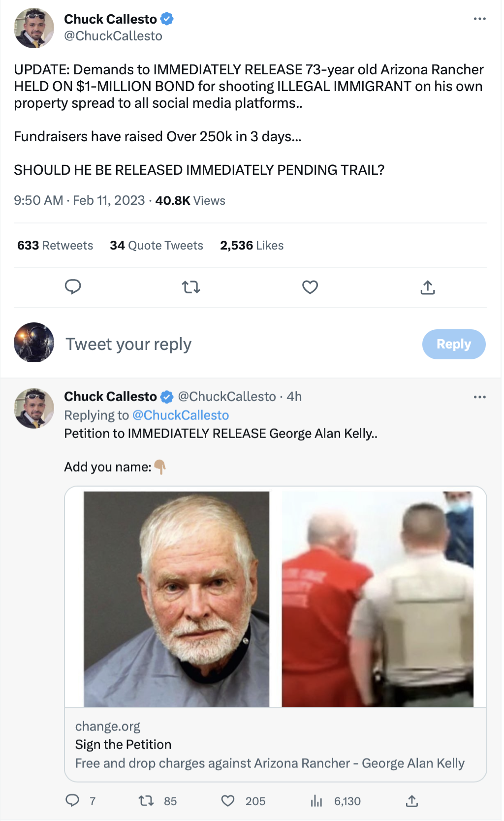The height and width of the screenshot is (821, 504).
Task: Open the 34 Quote Tweets list
Action: (157, 245)
